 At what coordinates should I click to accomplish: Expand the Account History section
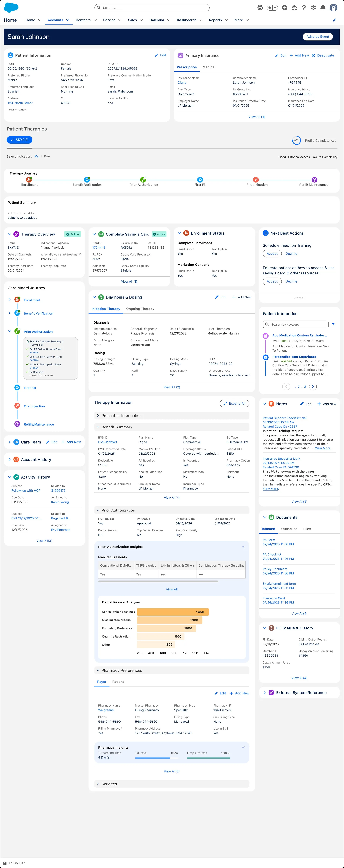(9, 460)
